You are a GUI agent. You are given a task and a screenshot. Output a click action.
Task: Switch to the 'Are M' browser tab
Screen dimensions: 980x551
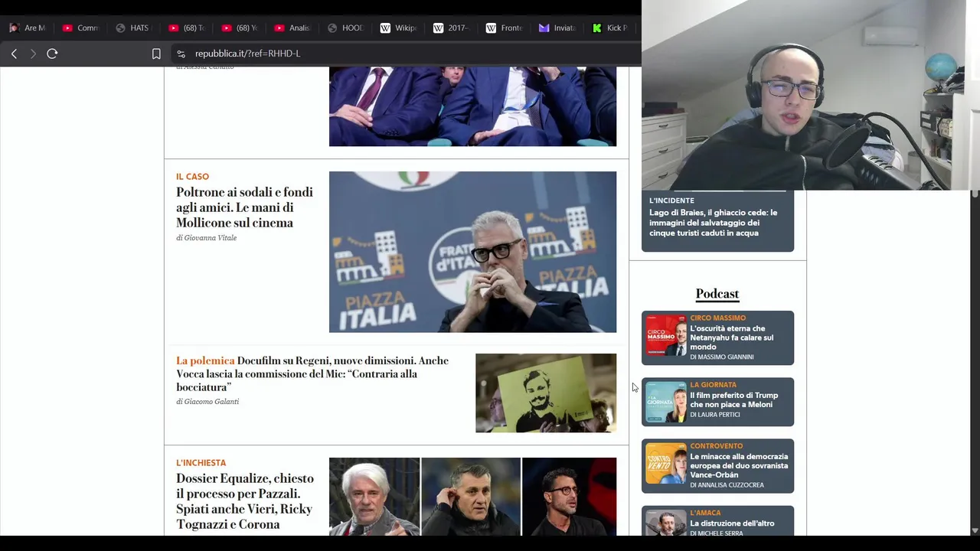28,28
